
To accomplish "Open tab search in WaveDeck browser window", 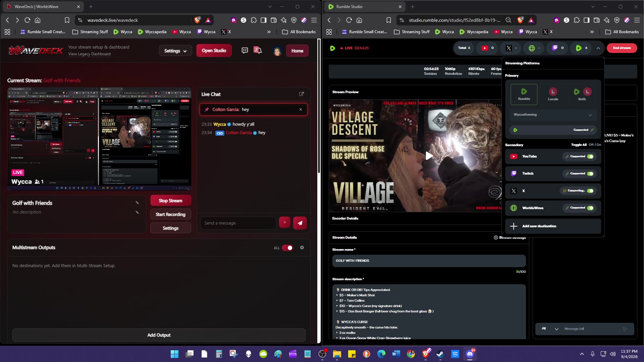I will point(270,7).
